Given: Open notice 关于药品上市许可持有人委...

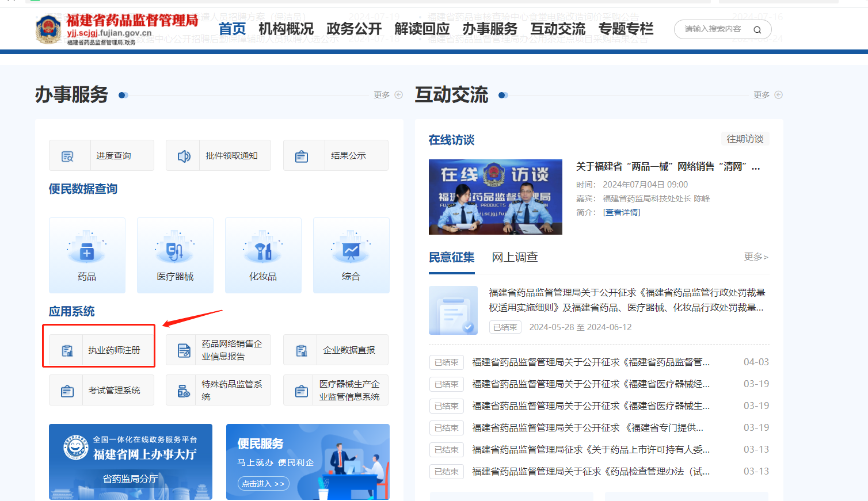Looking at the screenshot, I should pos(591,450).
